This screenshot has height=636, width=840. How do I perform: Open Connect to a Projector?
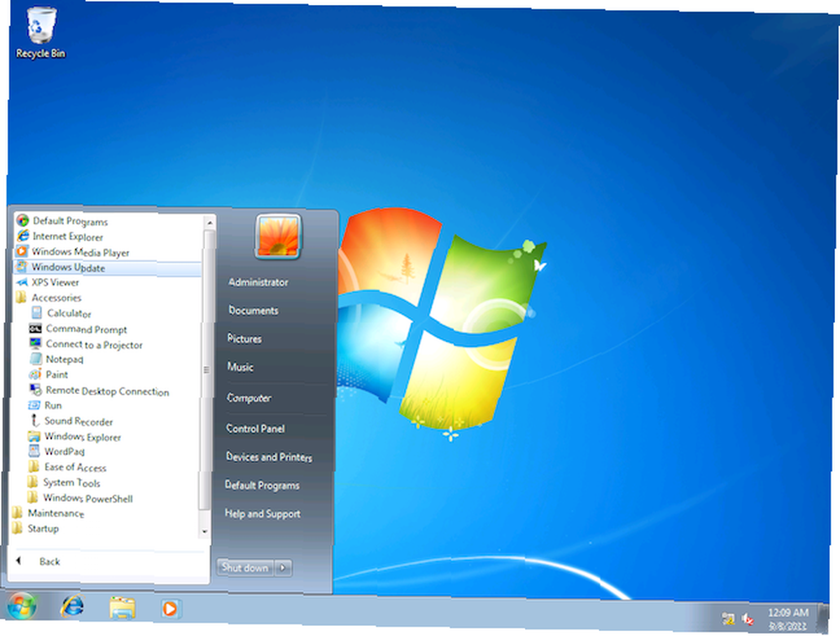86,344
